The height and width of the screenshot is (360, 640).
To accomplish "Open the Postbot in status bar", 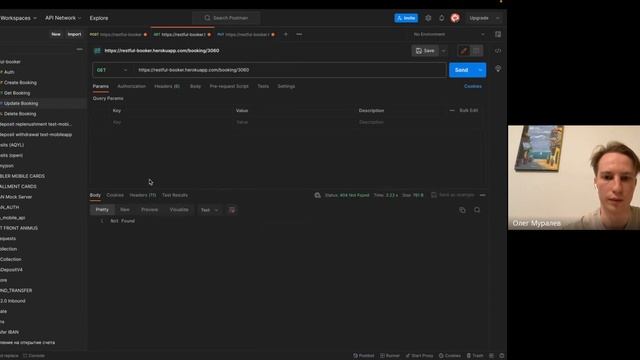I will pyautogui.click(x=364, y=356).
